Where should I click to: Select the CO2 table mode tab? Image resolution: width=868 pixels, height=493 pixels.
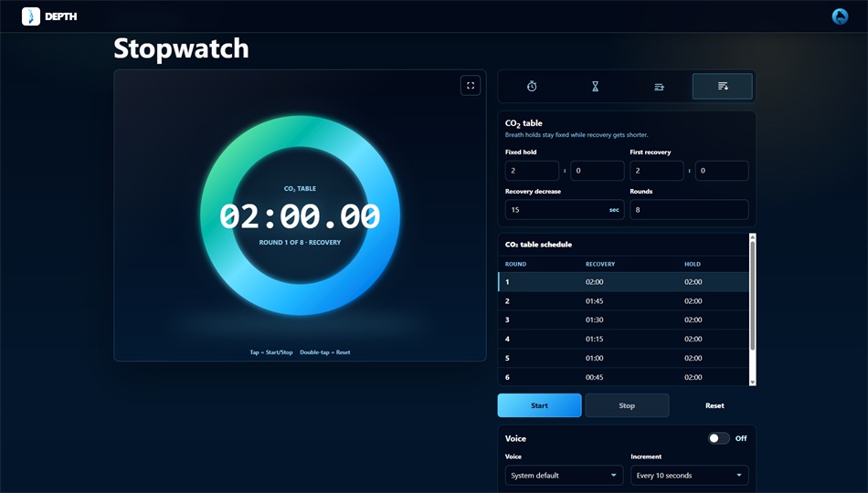723,87
